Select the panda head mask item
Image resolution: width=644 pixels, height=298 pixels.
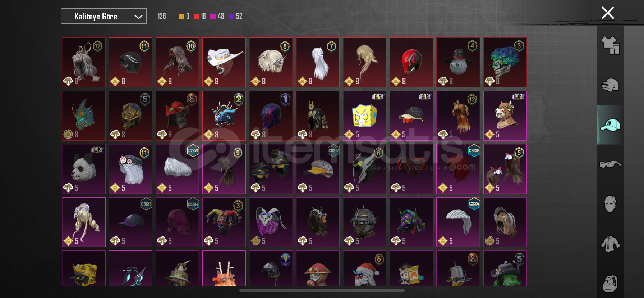coord(83,169)
